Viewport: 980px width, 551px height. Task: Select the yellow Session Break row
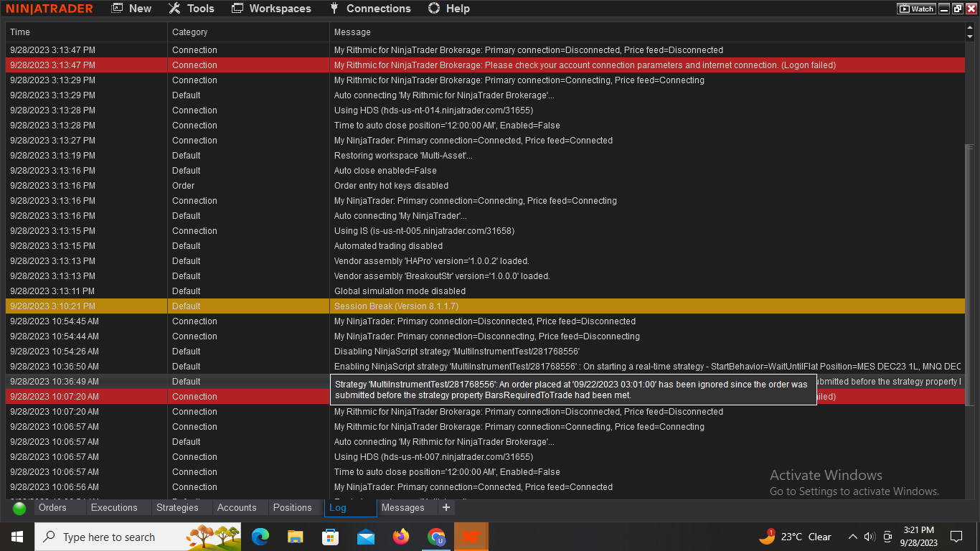point(485,306)
